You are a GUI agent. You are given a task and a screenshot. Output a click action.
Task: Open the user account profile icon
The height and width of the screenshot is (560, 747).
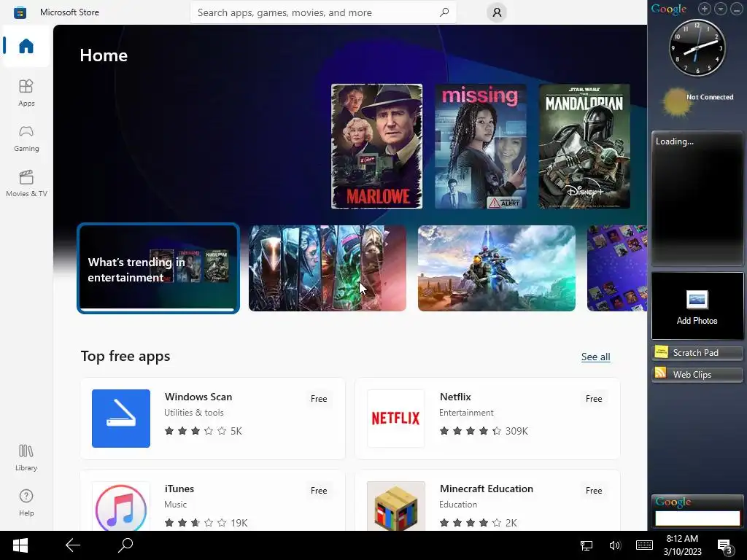pos(497,12)
